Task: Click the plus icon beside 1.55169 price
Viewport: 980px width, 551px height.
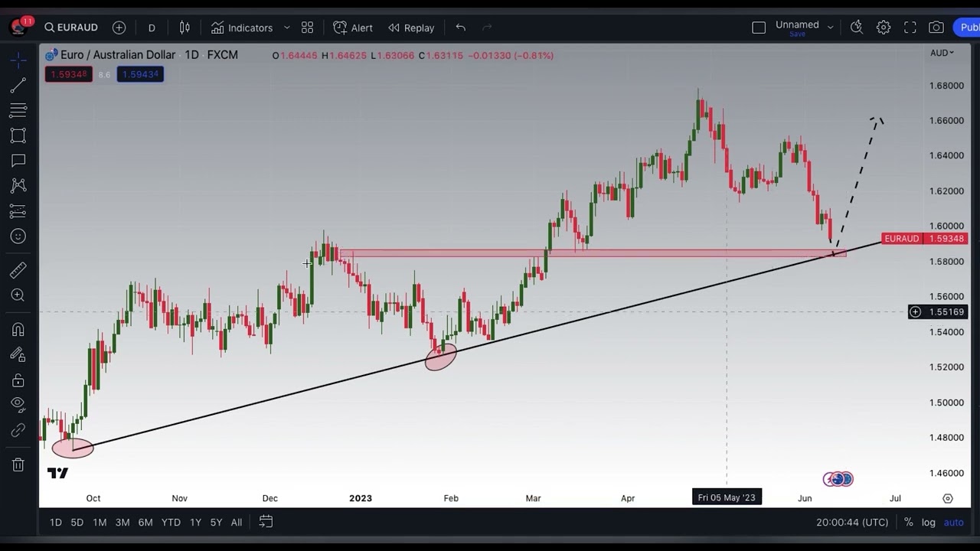Action: (915, 311)
